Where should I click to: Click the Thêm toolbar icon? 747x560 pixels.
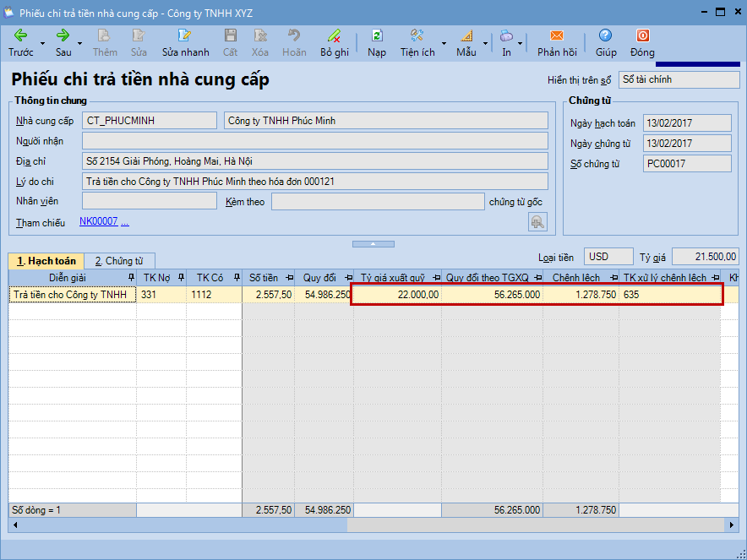coord(105,43)
